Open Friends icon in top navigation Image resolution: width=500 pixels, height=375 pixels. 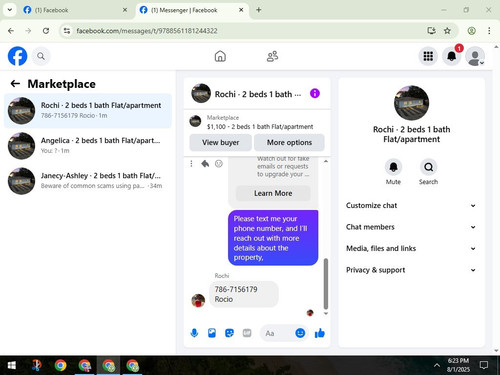(272, 56)
